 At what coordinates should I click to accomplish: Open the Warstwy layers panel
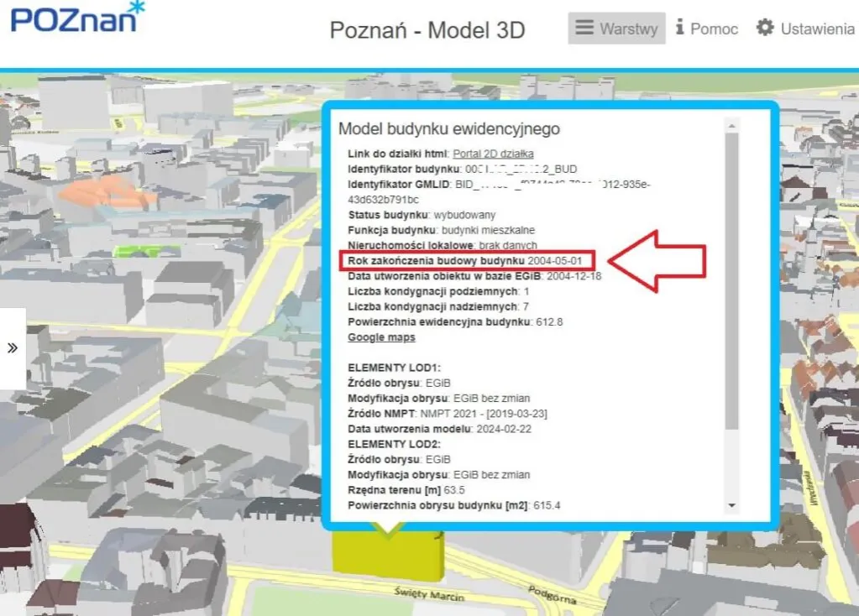click(616, 29)
